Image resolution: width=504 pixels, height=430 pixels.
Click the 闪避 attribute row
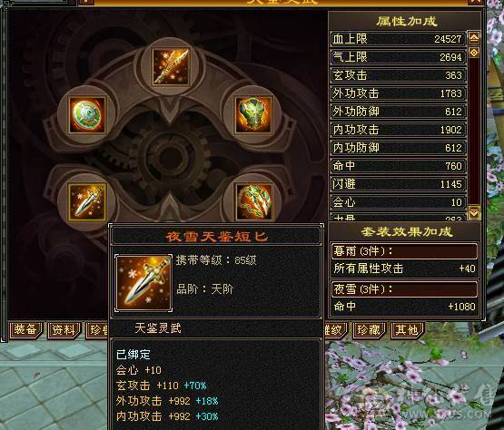pyautogui.click(x=398, y=184)
